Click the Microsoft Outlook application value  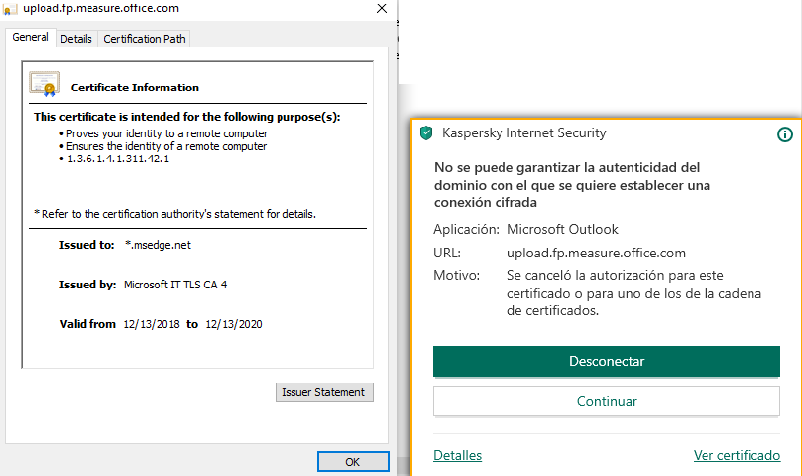(x=563, y=229)
